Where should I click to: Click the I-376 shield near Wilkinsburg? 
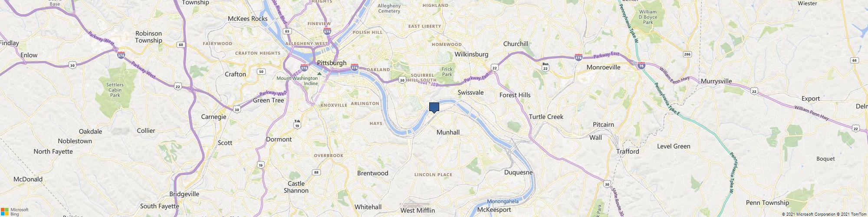[x=578, y=57]
